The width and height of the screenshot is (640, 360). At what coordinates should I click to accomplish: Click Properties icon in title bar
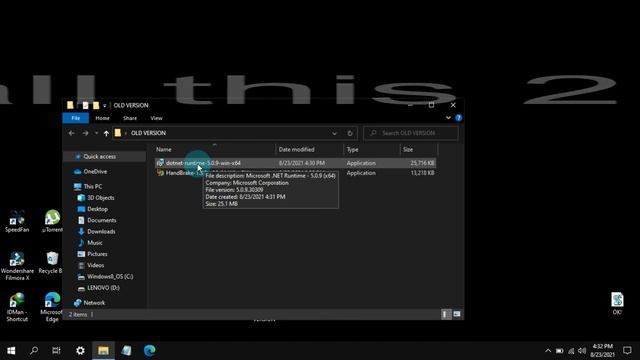pyautogui.click(x=85, y=105)
